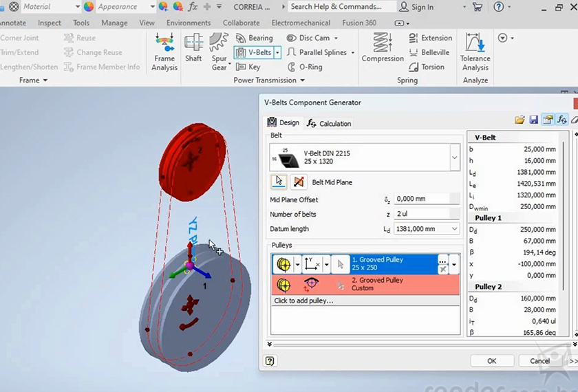Toggle the fx calculation button in dialog toolbar
The image size is (578, 392).
click(561, 120)
